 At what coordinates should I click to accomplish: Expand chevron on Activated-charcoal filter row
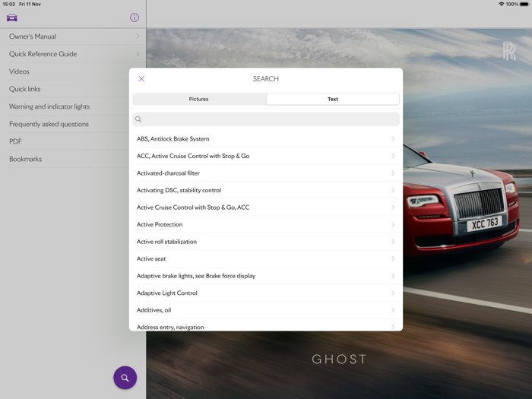click(x=393, y=173)
